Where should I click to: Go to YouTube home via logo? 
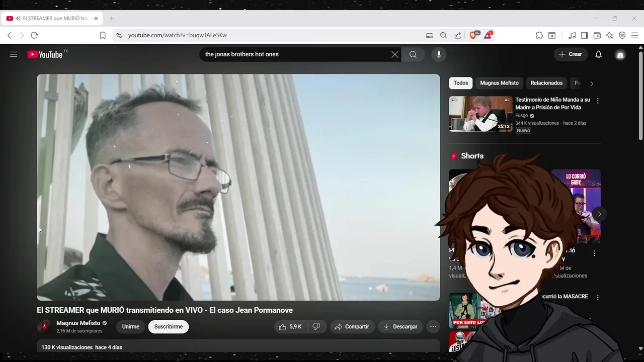(x=45, y=54)
